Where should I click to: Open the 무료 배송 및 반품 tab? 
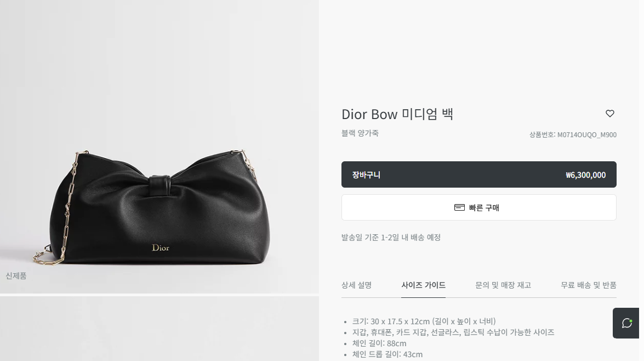point(588,285)
